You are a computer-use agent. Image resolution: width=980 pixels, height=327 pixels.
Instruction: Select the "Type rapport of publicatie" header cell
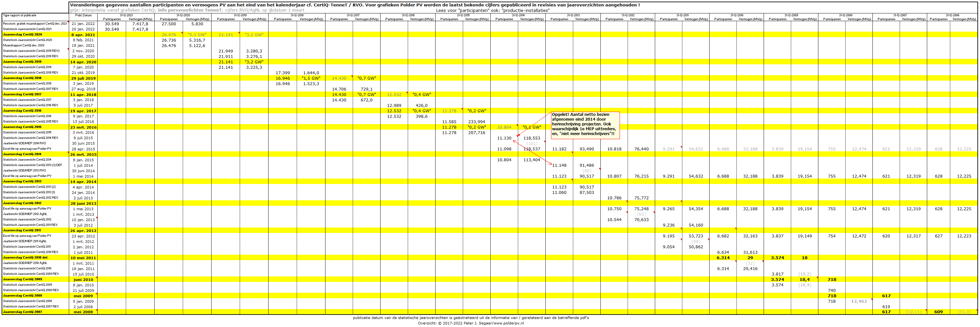(x=20, y=16)
